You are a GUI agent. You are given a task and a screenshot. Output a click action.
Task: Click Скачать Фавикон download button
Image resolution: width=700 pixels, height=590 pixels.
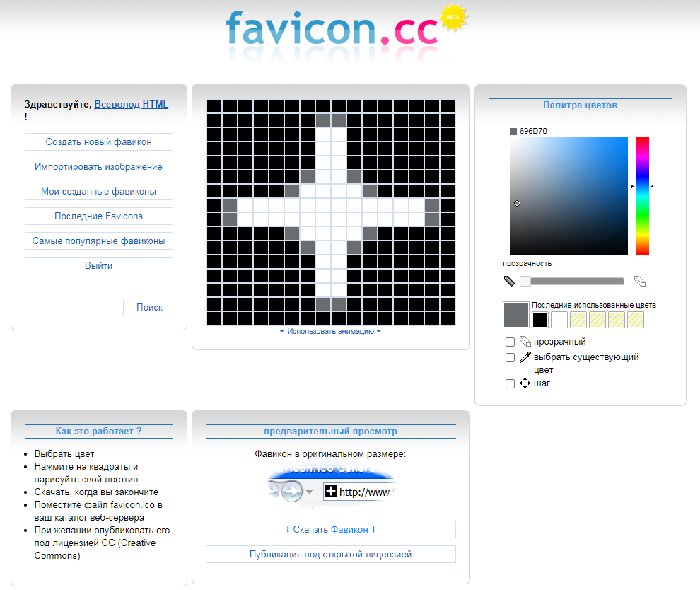[330, 529]
